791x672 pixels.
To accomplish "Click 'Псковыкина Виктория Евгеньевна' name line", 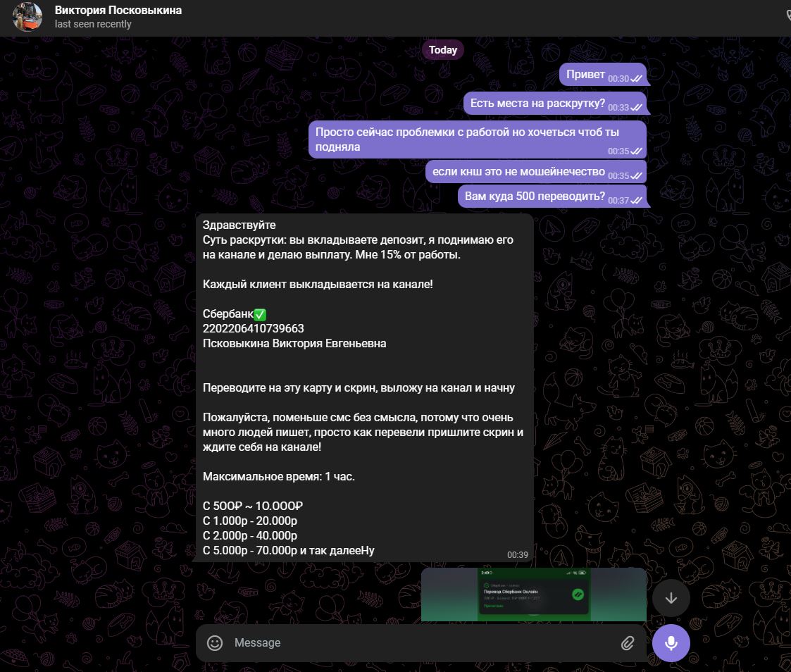I will click(x=294, y=344).
